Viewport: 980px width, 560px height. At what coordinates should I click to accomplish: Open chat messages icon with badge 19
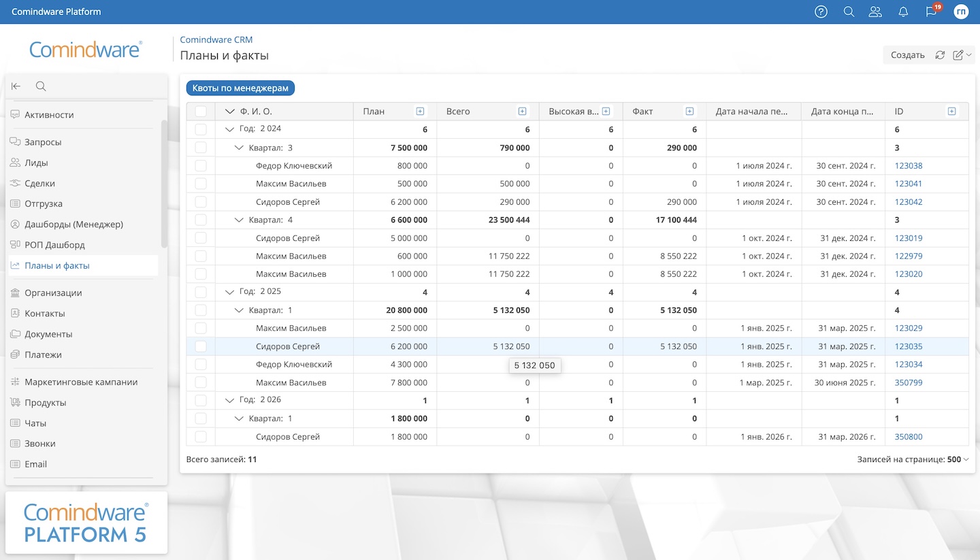click(x=931, y=12)
